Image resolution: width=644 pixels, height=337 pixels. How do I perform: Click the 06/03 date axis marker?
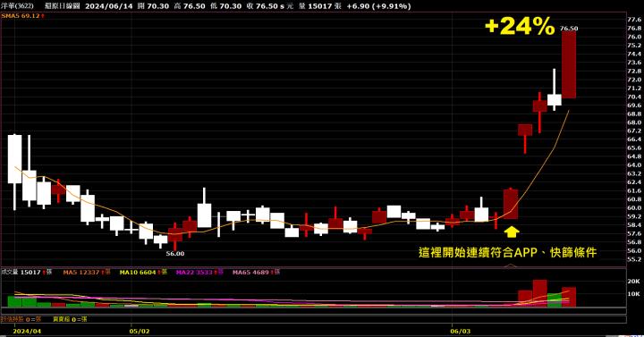point(460,331)
